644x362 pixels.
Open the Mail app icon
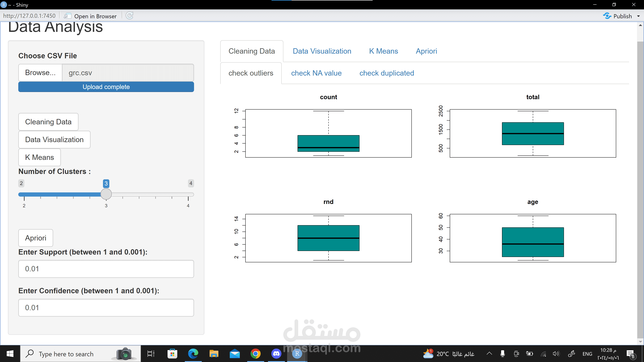234,354
